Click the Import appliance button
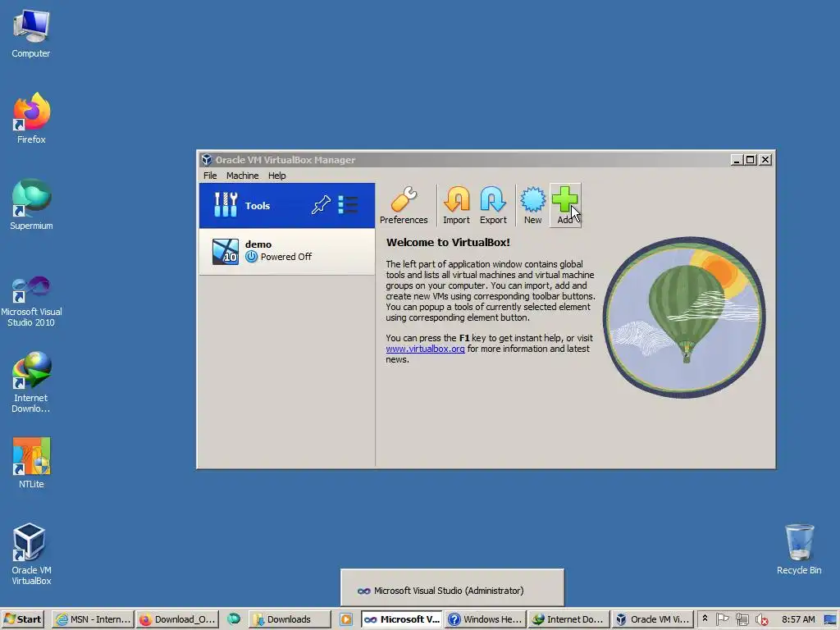The width and height of the screenshot is (840, 630). 456,206
